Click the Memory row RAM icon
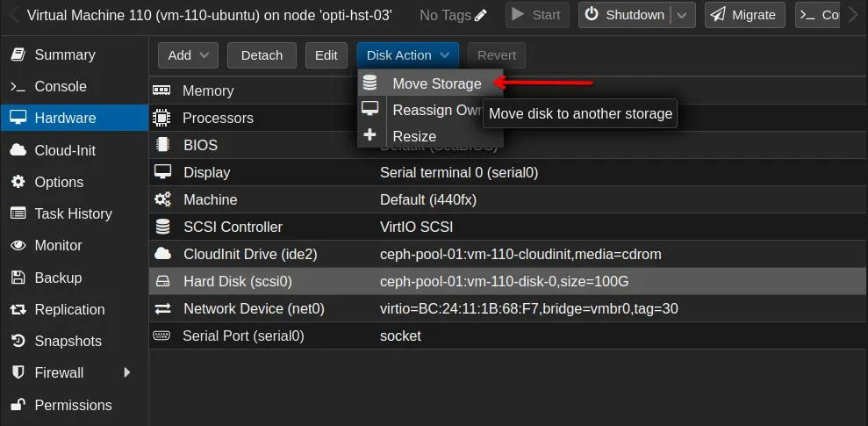The image size is (868, 426). [x=161, y=90]
